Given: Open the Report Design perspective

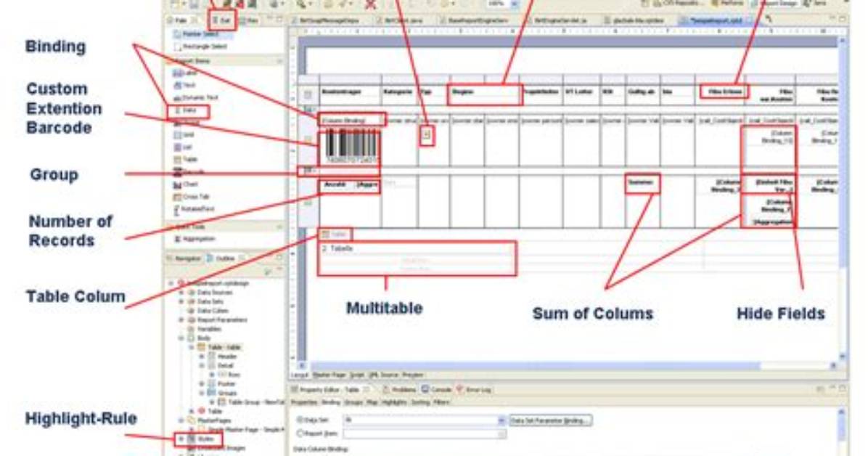Looking at the screenshot, I should click(x=774, y=4).
